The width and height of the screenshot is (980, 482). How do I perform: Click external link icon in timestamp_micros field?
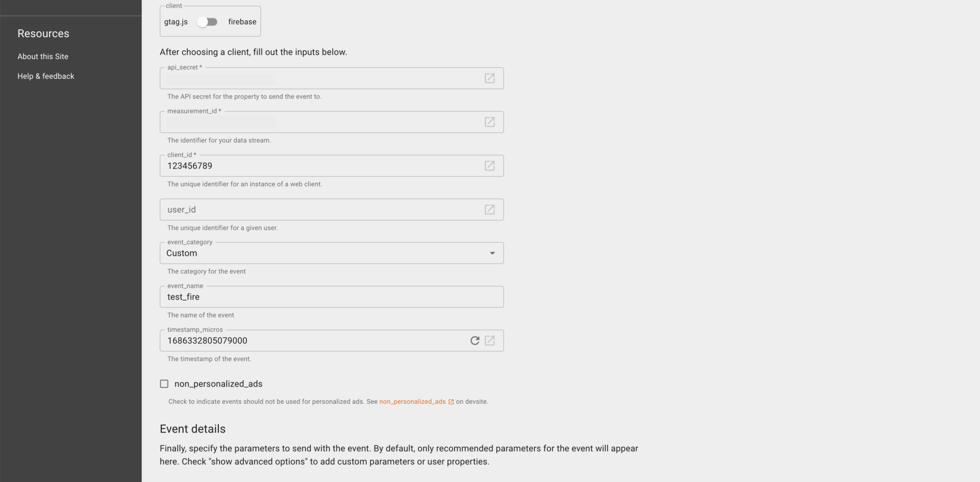489,341
